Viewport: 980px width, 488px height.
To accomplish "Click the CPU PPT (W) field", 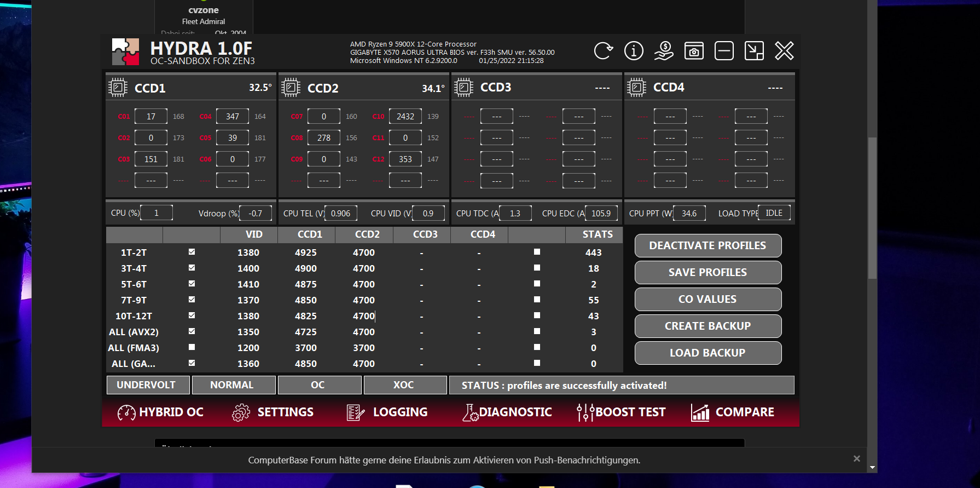I will coord(689,213).
